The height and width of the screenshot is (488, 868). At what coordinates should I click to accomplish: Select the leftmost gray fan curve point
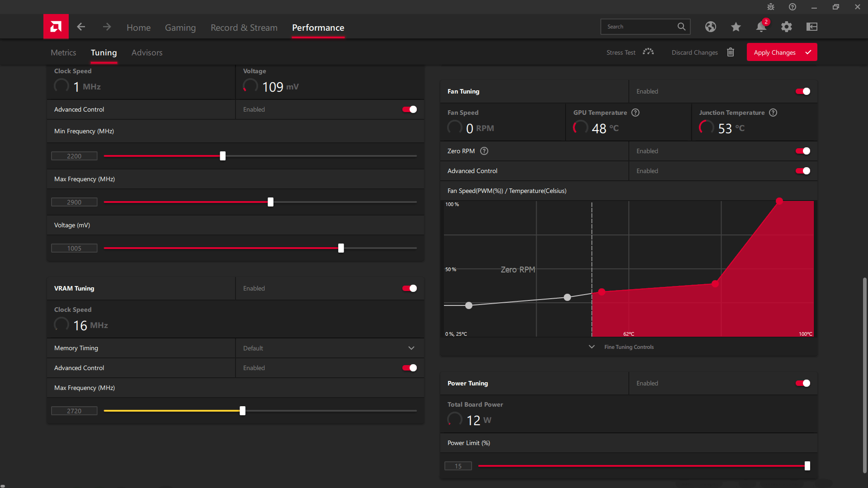pyautogui.click(x=469, y=305)
